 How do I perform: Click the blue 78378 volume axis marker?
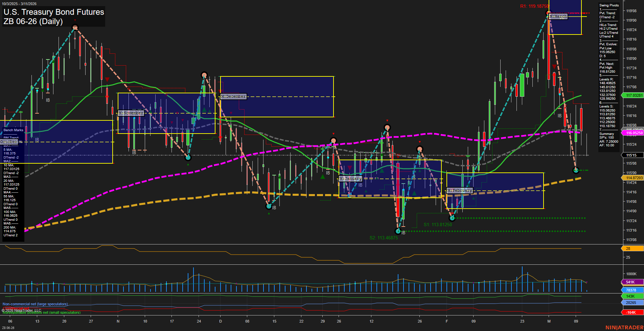click(631, 289)
